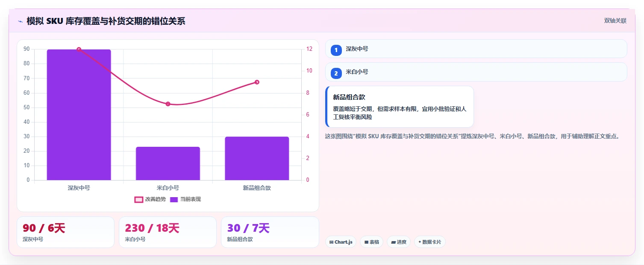Click the summary sentence starting 这张图围绕
This screenshot has width=644, height=265.
(x=472, y=137)
